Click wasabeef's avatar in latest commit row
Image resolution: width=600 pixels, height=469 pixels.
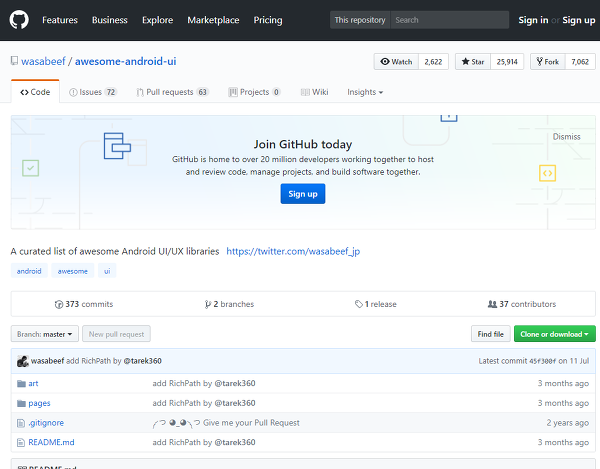point(23,361)
